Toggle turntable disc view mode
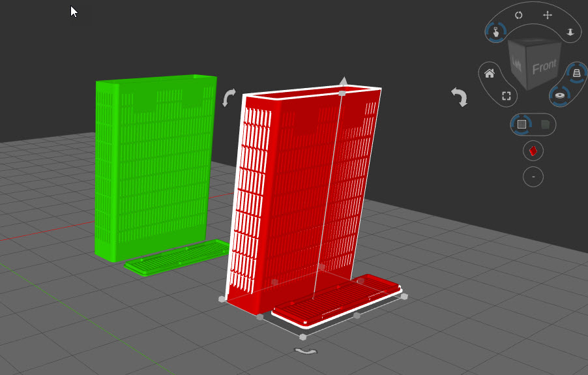Screen dimensions: 588x375 tap(560, 95)
